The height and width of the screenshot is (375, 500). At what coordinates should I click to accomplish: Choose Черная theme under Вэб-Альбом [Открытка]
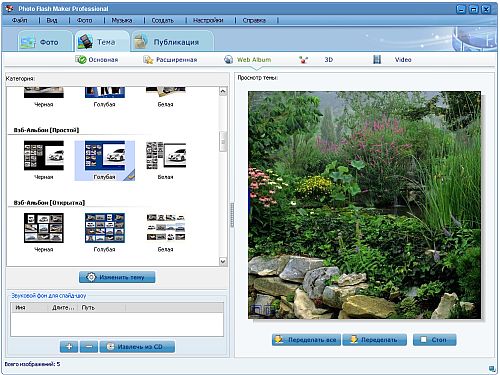[44, 232]
